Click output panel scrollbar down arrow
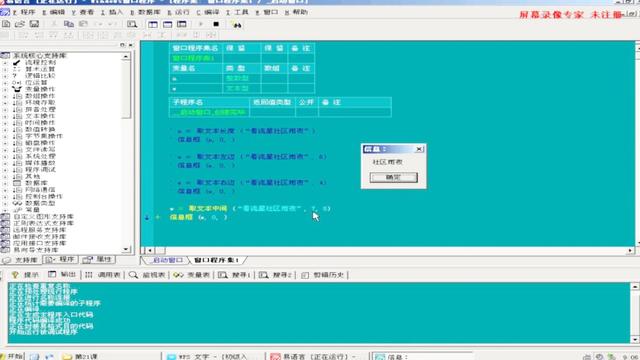The height and width of the screenshot is (360, 640). 635,339
